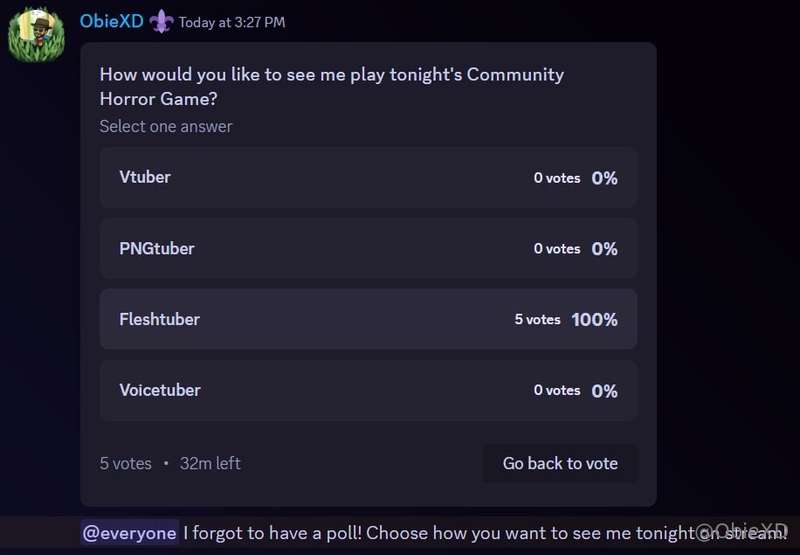Click the 0% result for PNGtuber

605,249
